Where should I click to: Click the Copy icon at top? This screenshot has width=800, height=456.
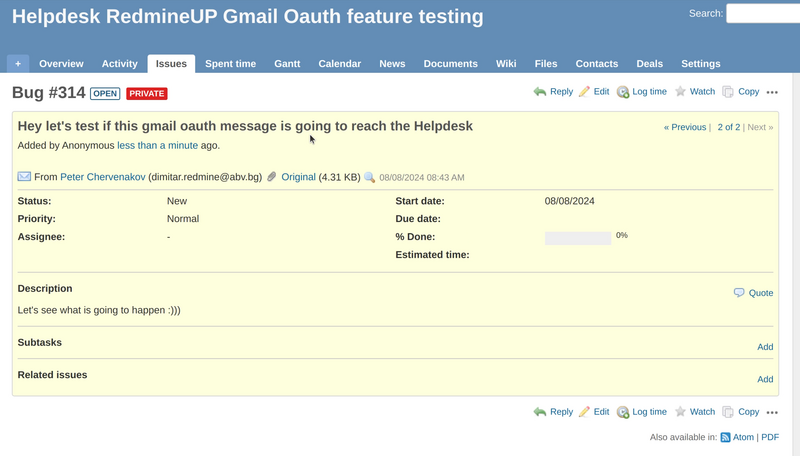click(x=728, y=92)
